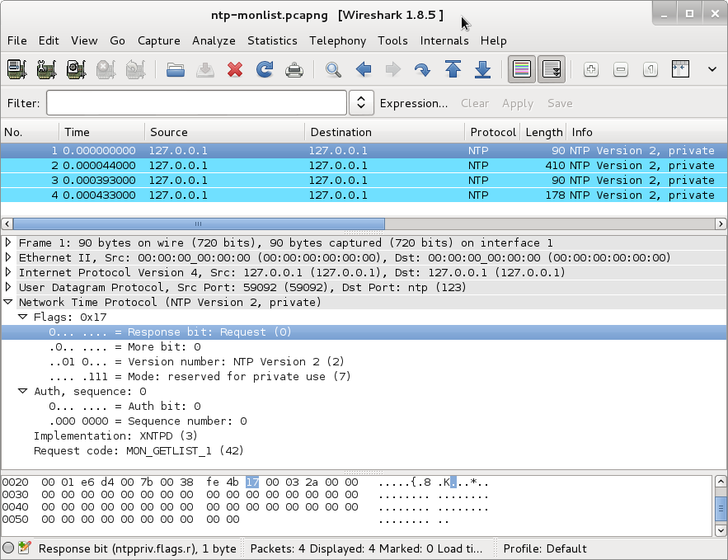Find a packet with the magnifier icon
The width and height of the screenshot is (728, 560).
333,69
